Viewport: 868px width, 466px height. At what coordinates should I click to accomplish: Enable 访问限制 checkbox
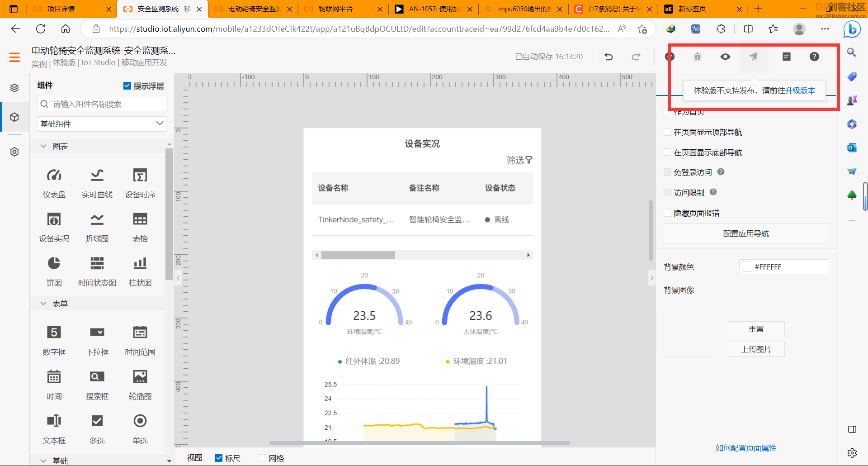667,193
